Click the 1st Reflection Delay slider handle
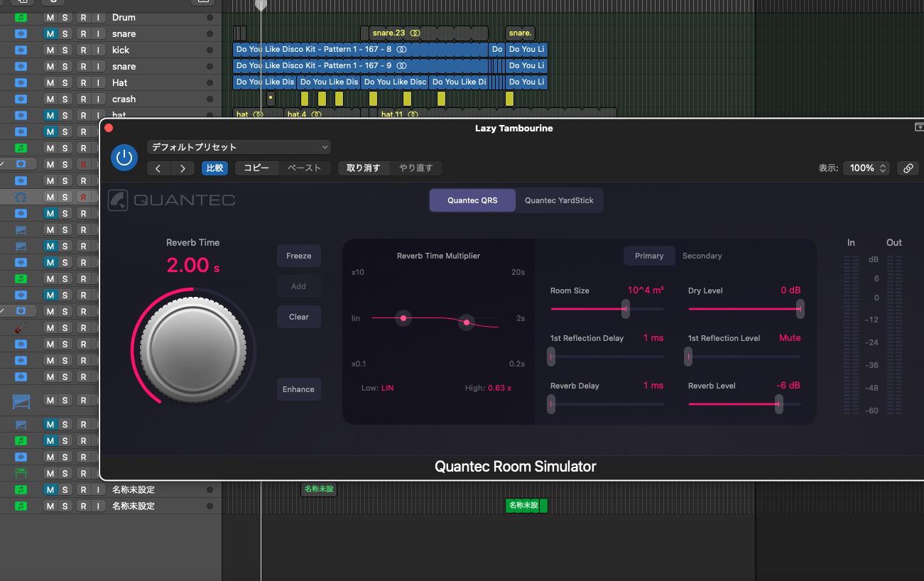 coord(551,357)
